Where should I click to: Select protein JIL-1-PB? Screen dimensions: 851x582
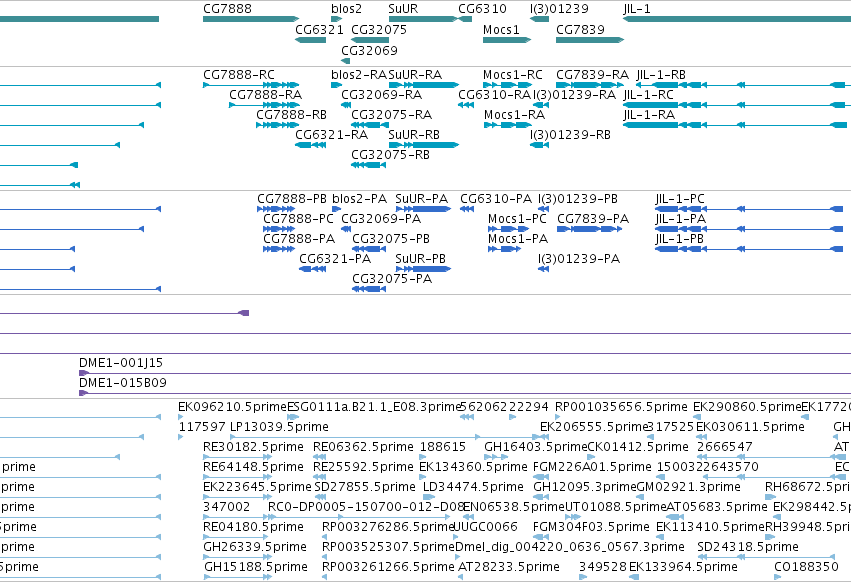pos(679,239)
